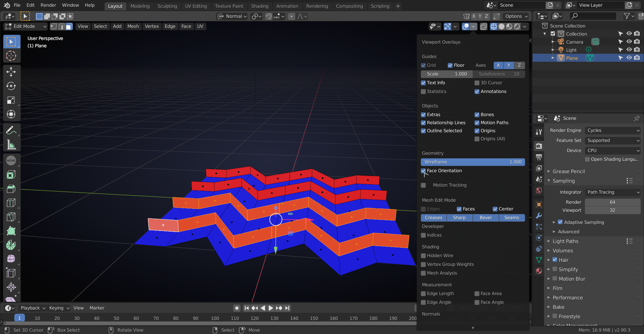The height and width of the screenshot is (334, 644).
Task: Switch to vertex select mode
Action: click(54, 27)
